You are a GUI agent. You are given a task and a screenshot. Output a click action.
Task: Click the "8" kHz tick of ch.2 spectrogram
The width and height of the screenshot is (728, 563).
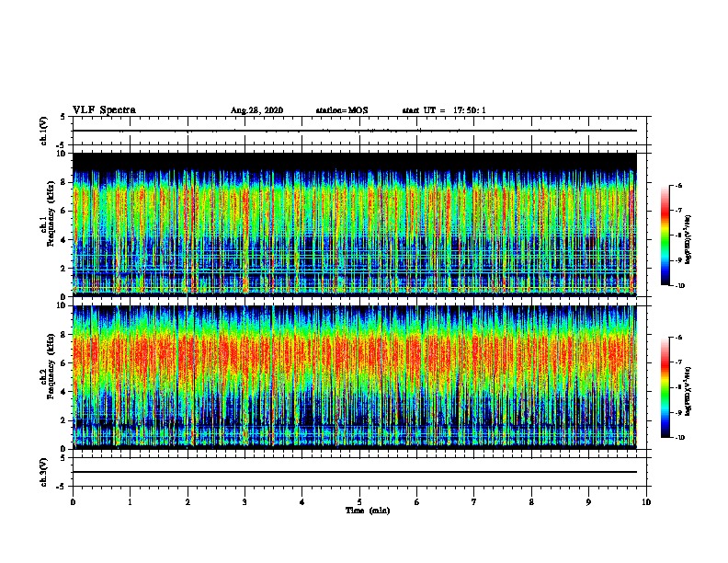(63, 335)
